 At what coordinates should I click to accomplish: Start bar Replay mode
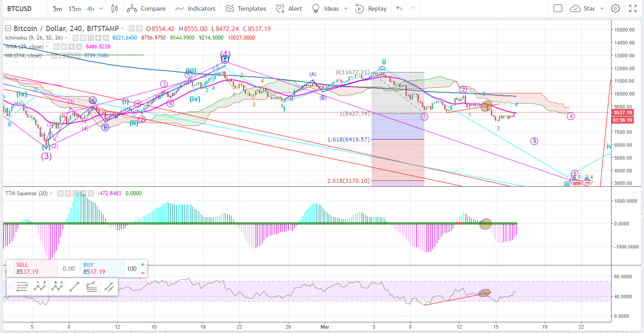(x=371, y=8)
